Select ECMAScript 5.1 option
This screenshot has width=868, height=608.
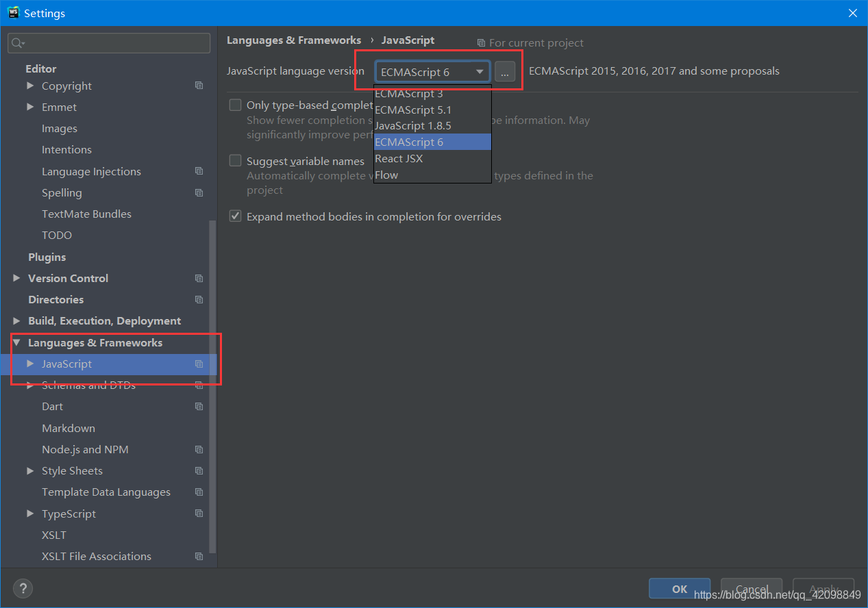coord(432,110)
